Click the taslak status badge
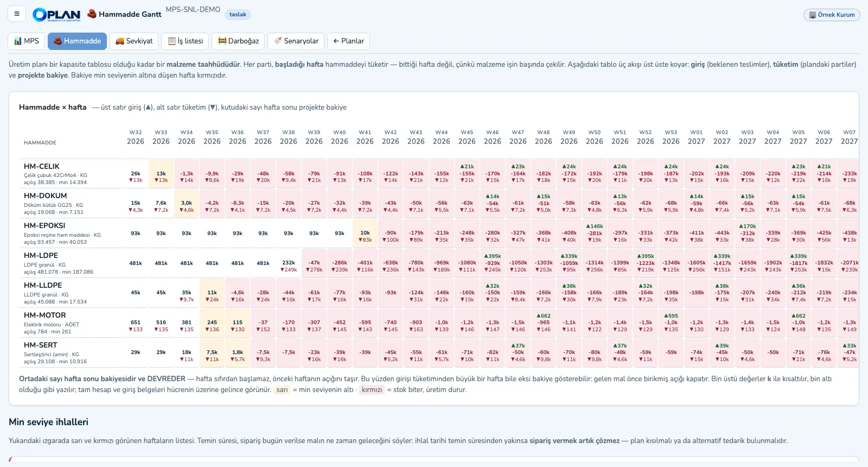The image size is (868, 467). tap(238, 15)
